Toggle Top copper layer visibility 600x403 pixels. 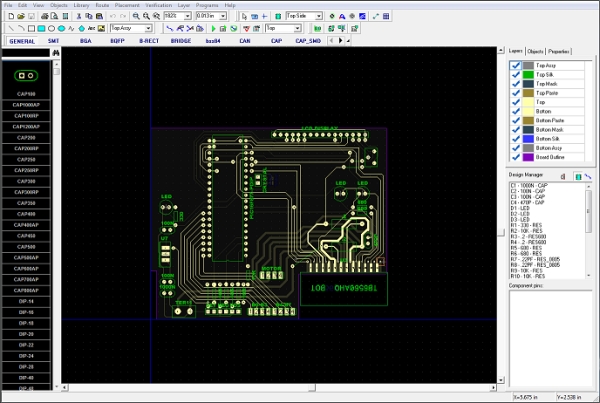(x=515, y=102)
